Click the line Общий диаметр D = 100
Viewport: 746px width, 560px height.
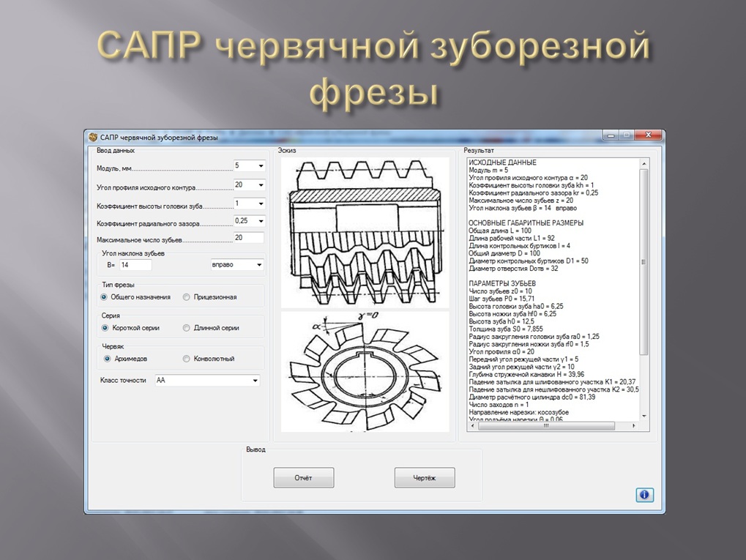click(x=504, y=253)
